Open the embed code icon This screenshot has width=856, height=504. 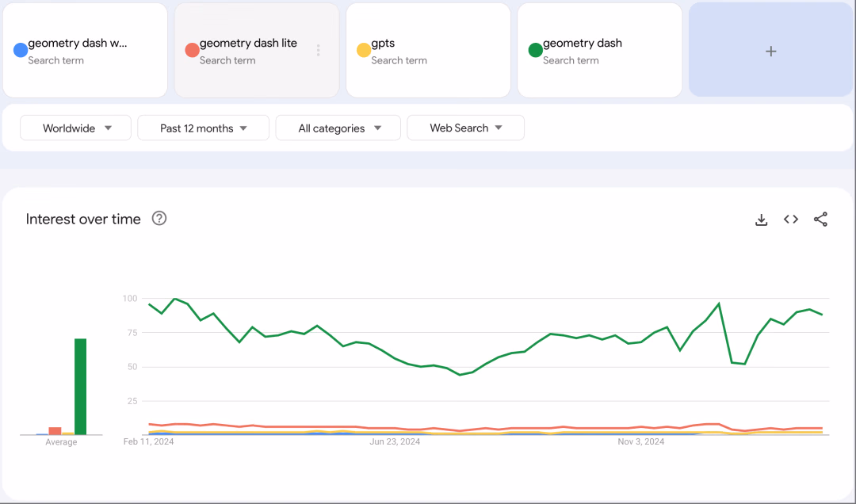tap(791, 219)
